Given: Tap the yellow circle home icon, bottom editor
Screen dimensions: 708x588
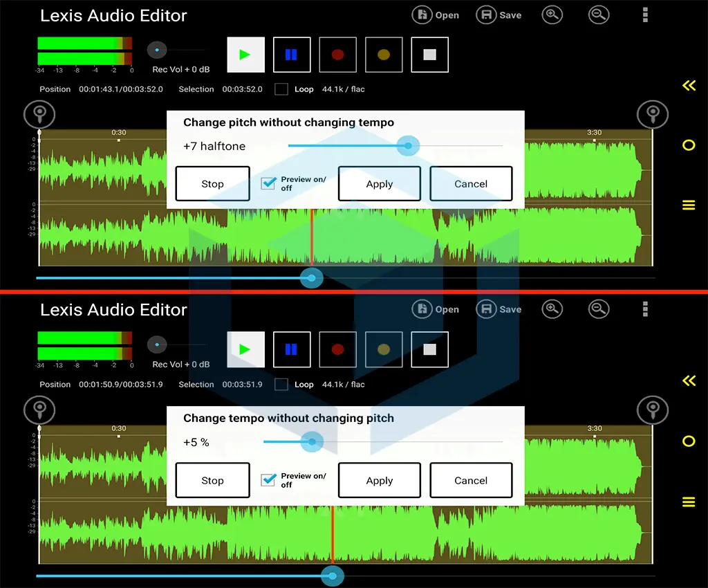Looking at the screenshot, I should pyautogui.click(x=689, y=441).
